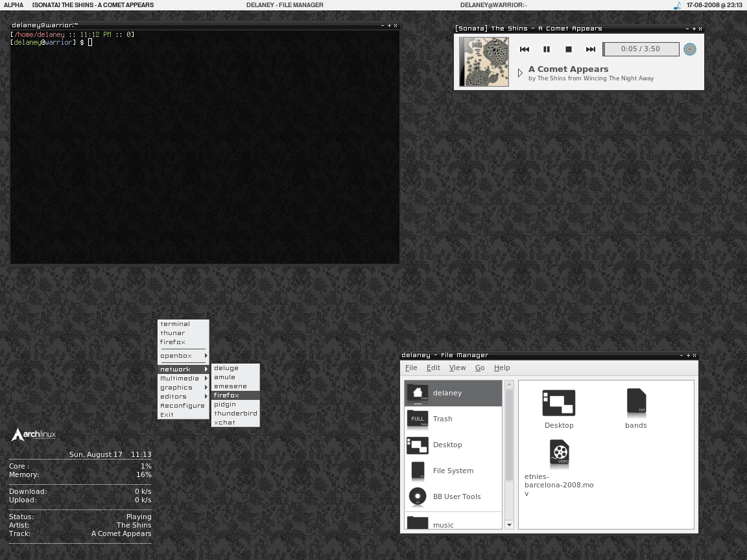The height and width of the screenshot is (560, 747).
Task: Switch to delaney@warrior terminal panel task
Action: click(493, 5)
